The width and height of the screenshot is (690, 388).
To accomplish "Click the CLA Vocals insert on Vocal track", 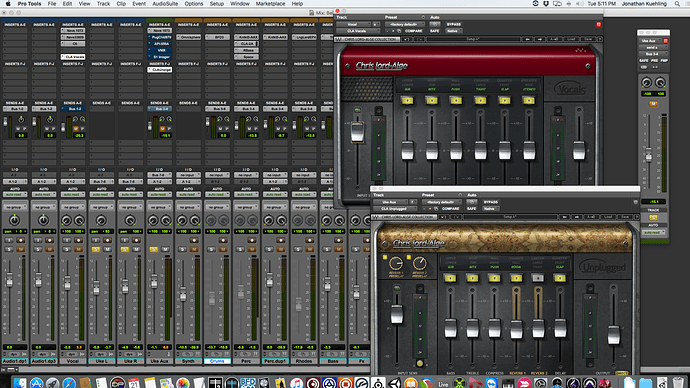I will pyautogui.click(x=73, y=57).
